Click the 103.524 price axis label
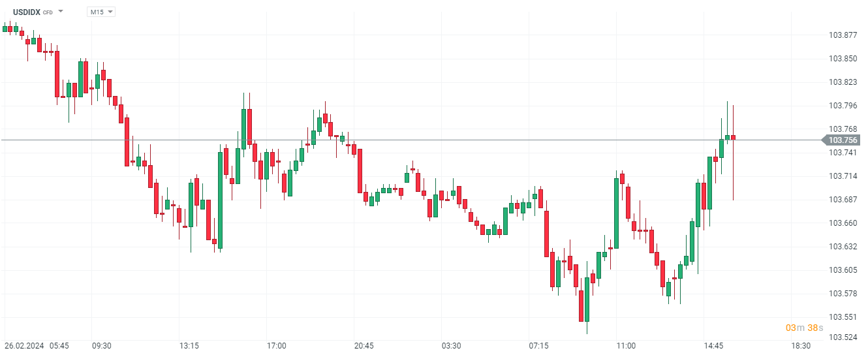The width and height of the screenshot is (868, 357). 843,337
